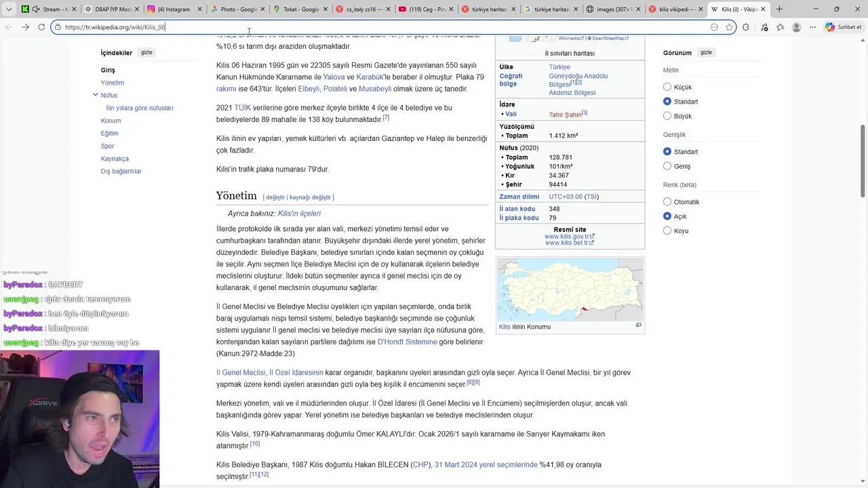This screenshot has width=868, height=488.
Task: Open İlin yıllara göre nüfusları entry
Action: [x=140, y=108]
